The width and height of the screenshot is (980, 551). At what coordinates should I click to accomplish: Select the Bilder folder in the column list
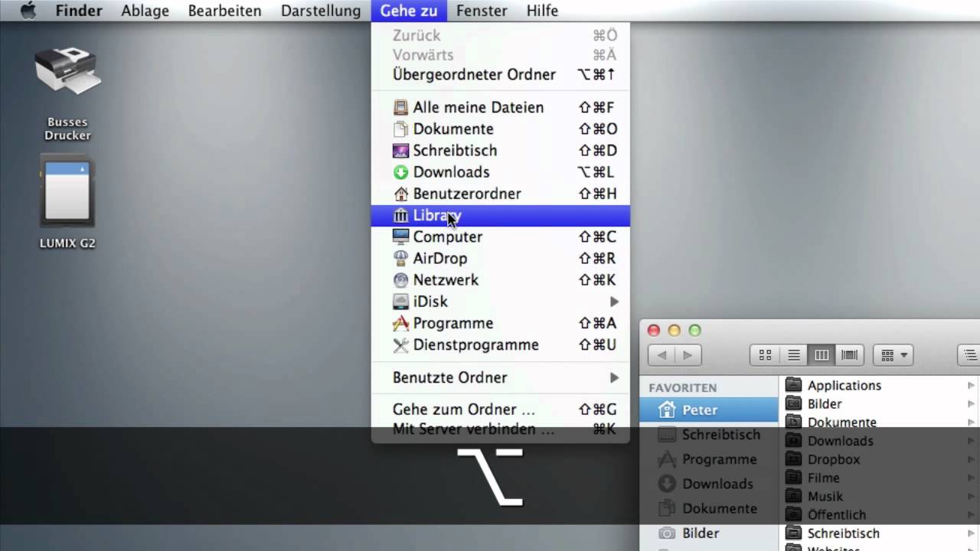880,404
